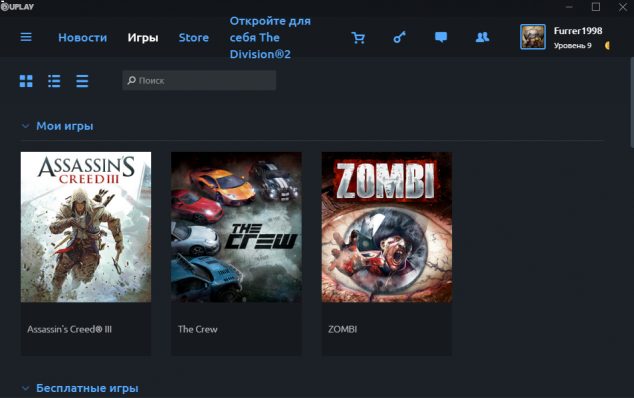Click the Uplay logo in title bar
Viewport: 634px width, 398px height.
[17, 6]
